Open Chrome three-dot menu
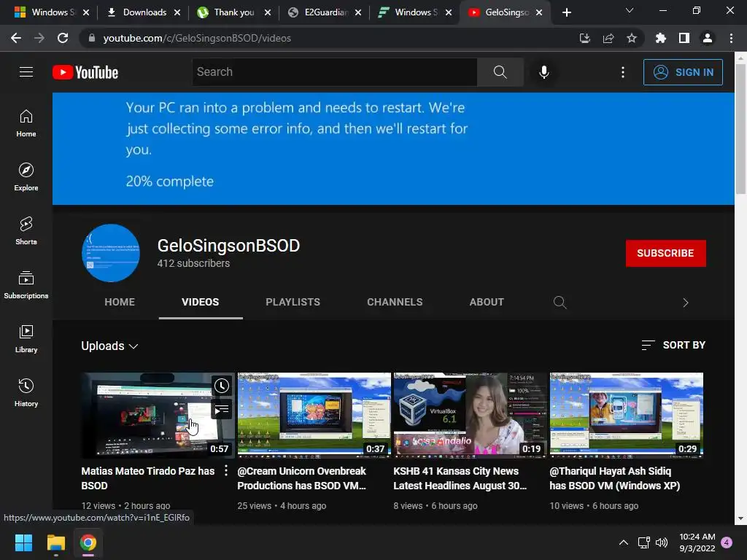 731,38
